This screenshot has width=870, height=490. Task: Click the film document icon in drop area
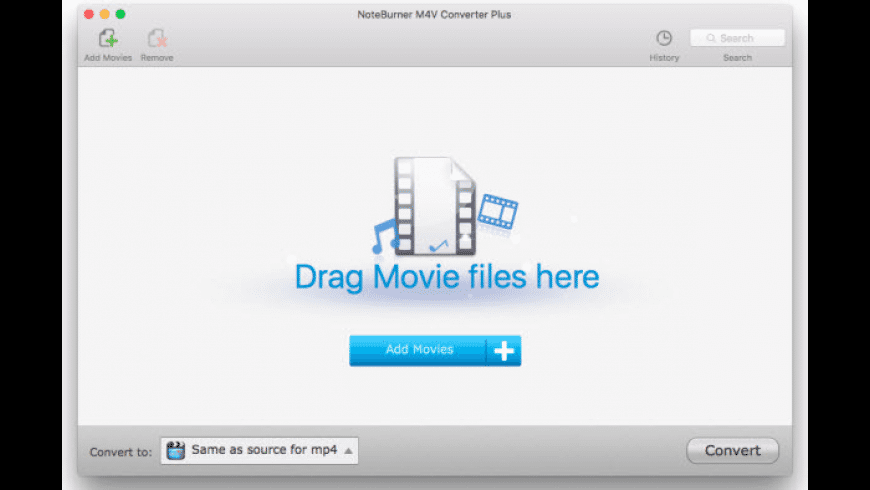pos(435,206)
